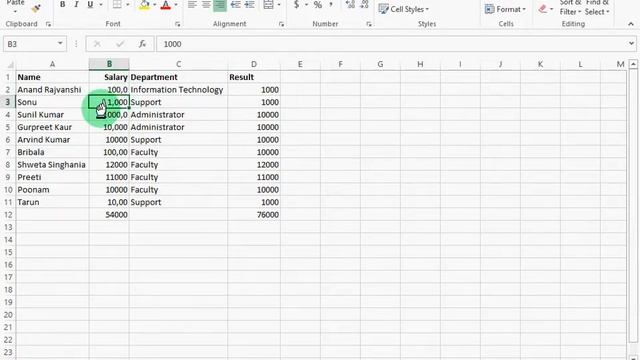Open Cell Styles gallery
The image size is (640, 360).
point(403,9)
